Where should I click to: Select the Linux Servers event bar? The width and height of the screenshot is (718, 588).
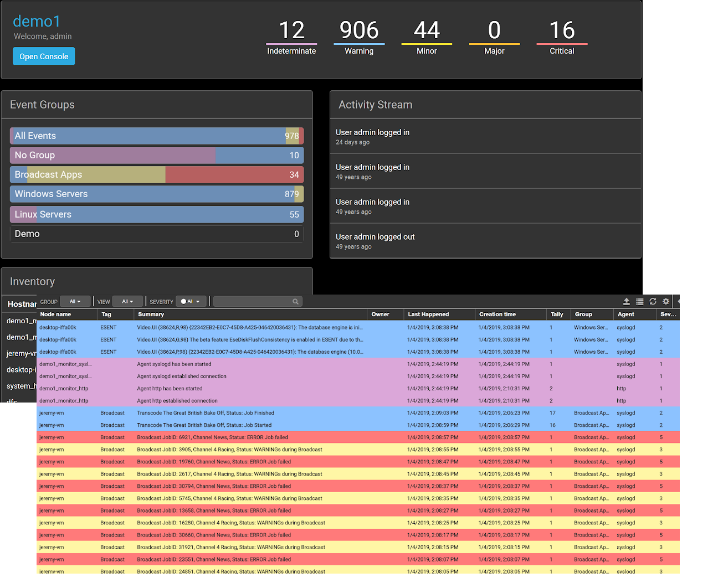[157, 214]
